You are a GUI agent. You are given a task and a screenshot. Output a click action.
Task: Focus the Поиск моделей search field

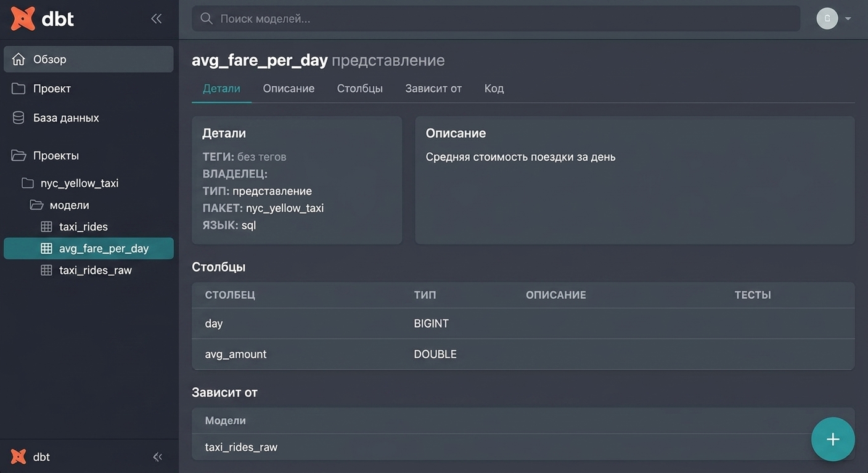pyautogui.click(x=496, y=18)
